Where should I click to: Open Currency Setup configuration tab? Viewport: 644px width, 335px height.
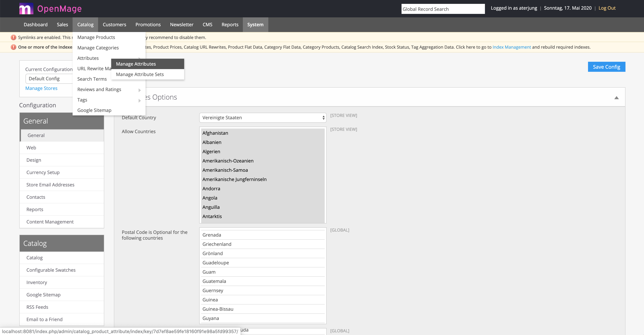pos(62,172)
